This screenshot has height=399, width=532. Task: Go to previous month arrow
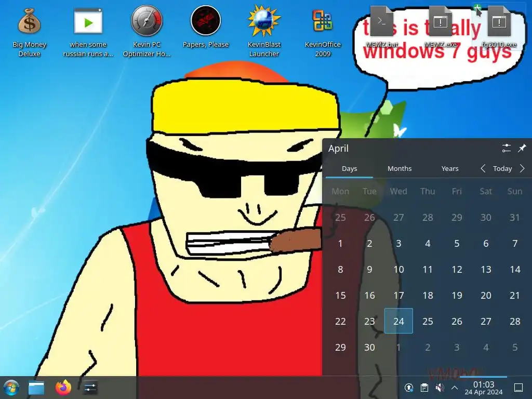point(483,169)
